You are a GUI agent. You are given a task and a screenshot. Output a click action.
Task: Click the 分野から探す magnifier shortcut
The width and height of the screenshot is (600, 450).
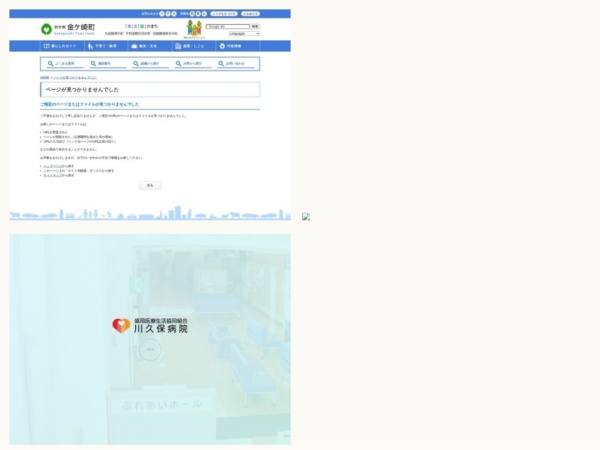[x=191, y=64]
